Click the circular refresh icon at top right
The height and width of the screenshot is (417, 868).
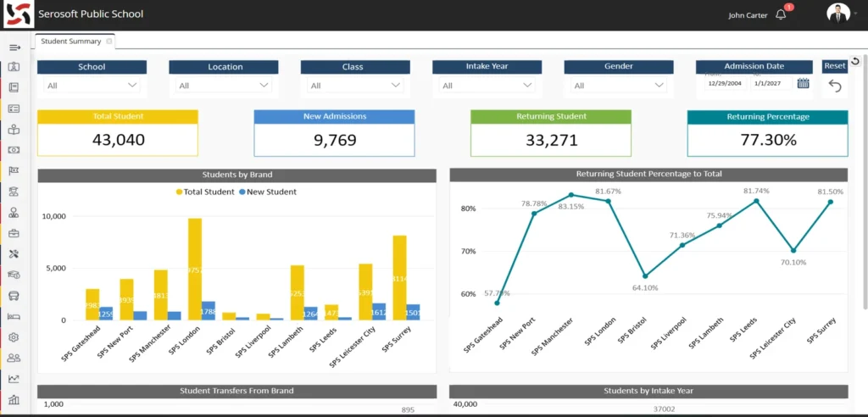tap(854, 61)
